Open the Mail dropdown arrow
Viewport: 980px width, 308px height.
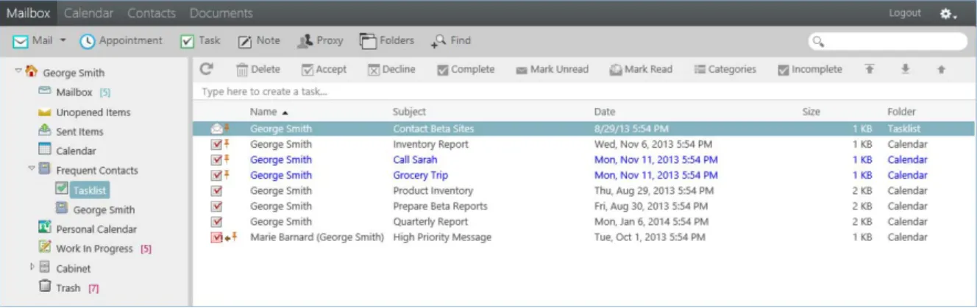click(63, 40)
